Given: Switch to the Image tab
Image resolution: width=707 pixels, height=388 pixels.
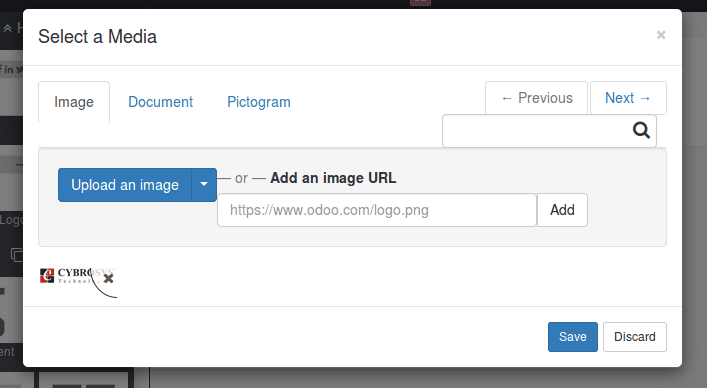Looking at the screenshot, I should coord(74,102).
